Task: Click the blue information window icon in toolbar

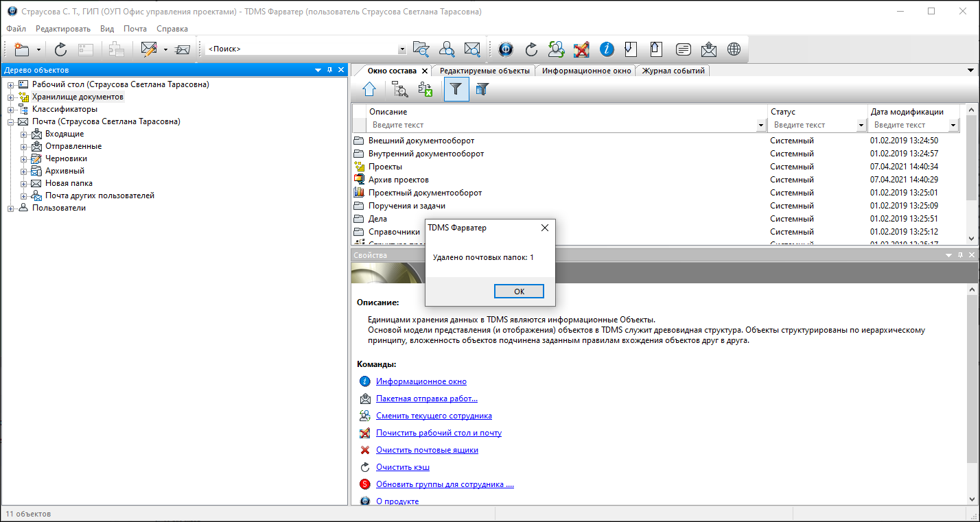Action: coord(607,49)
